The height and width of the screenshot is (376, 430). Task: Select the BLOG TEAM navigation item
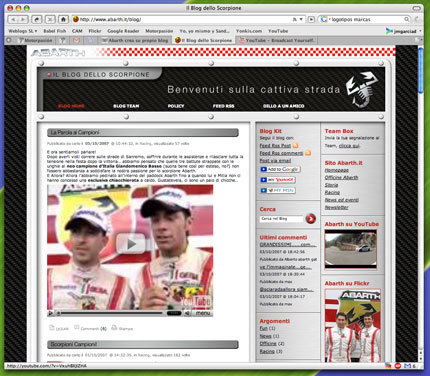pos(126,106)
